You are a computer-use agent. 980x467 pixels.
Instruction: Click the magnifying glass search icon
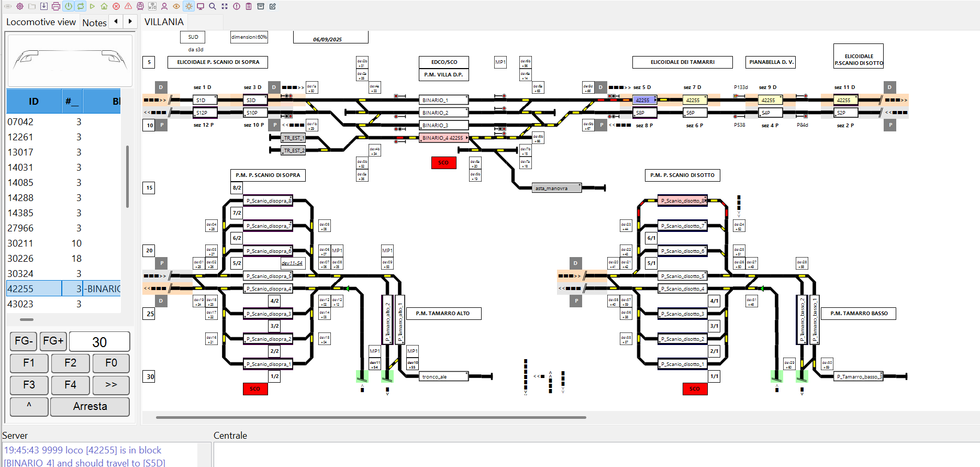coord(213,6)
